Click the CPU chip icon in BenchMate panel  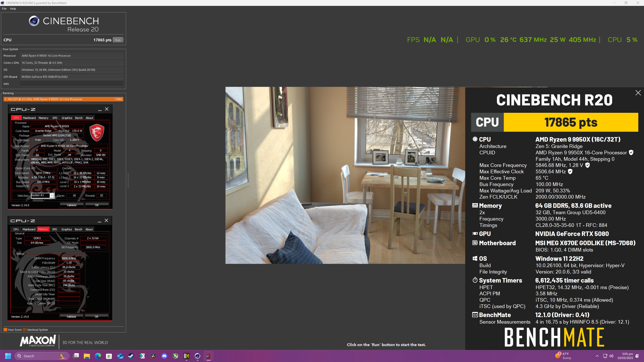tap(475, 139)
